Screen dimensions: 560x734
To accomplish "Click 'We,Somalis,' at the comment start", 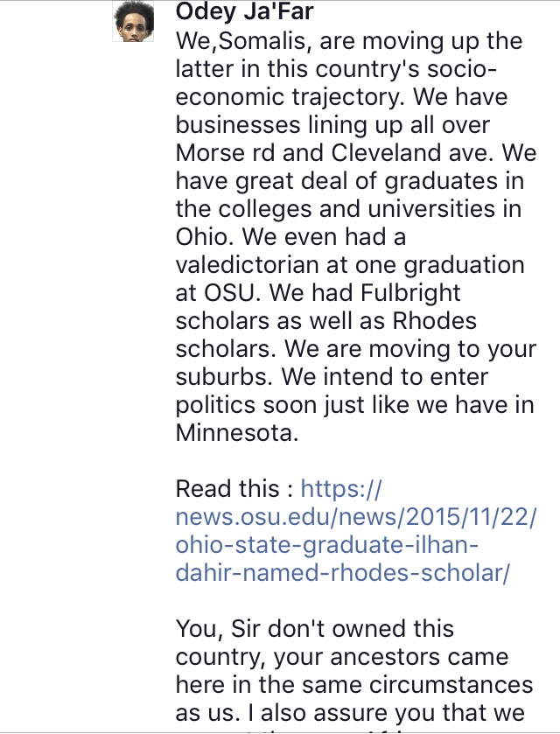I will [x=244, y=41].
